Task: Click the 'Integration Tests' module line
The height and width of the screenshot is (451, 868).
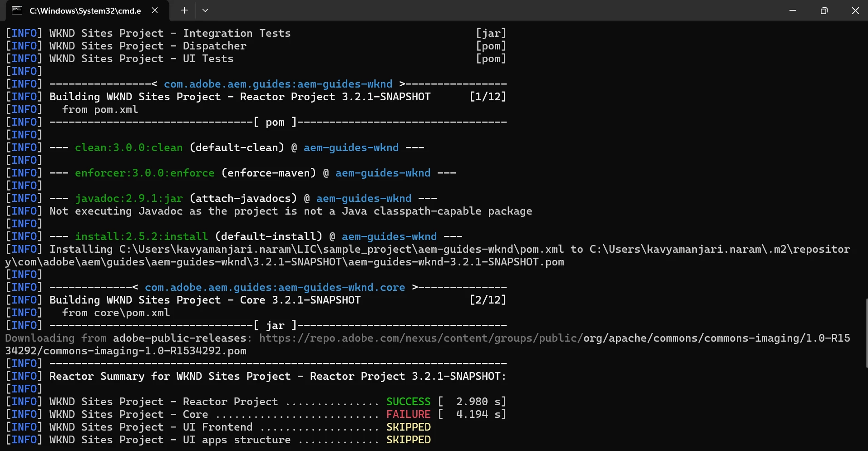Action: (x=170, y=33)
